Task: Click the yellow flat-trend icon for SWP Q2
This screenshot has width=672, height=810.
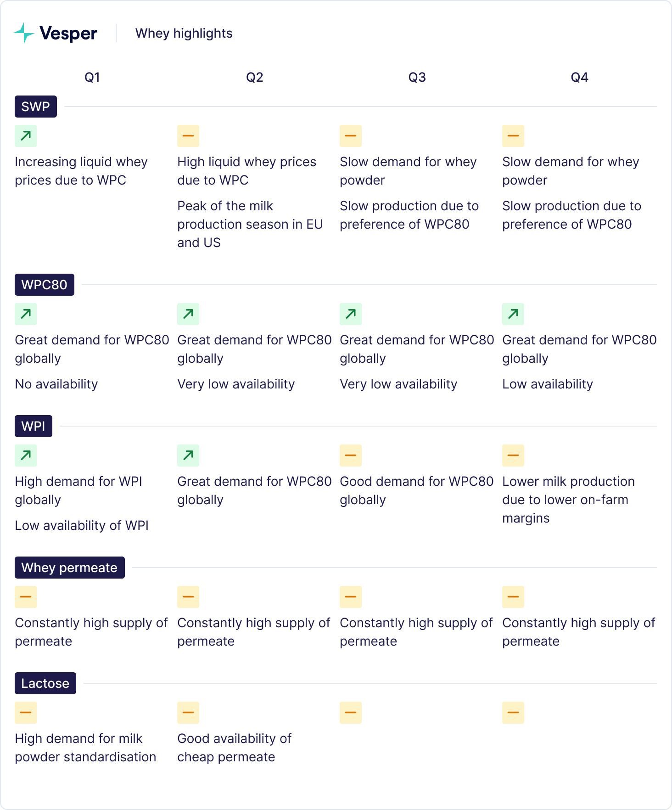Action: (x=188, y=136)
